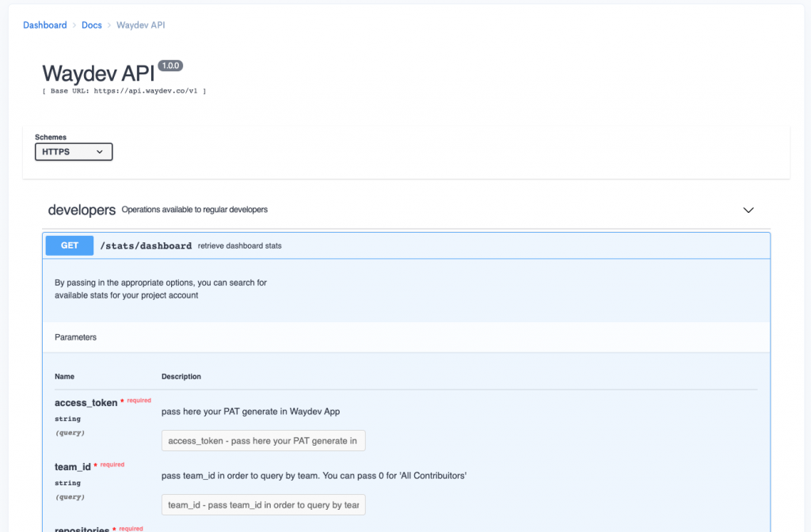
Task: Click the Schemes label
Action: (51, 137)
